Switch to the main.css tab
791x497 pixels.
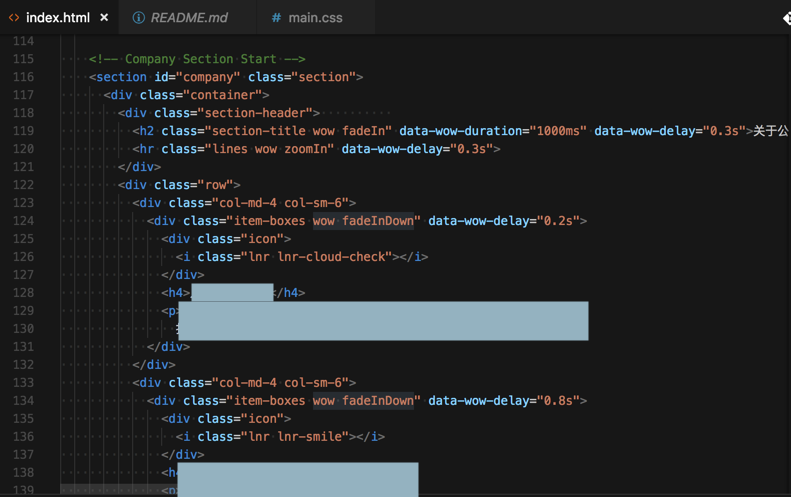coord(316,18)
